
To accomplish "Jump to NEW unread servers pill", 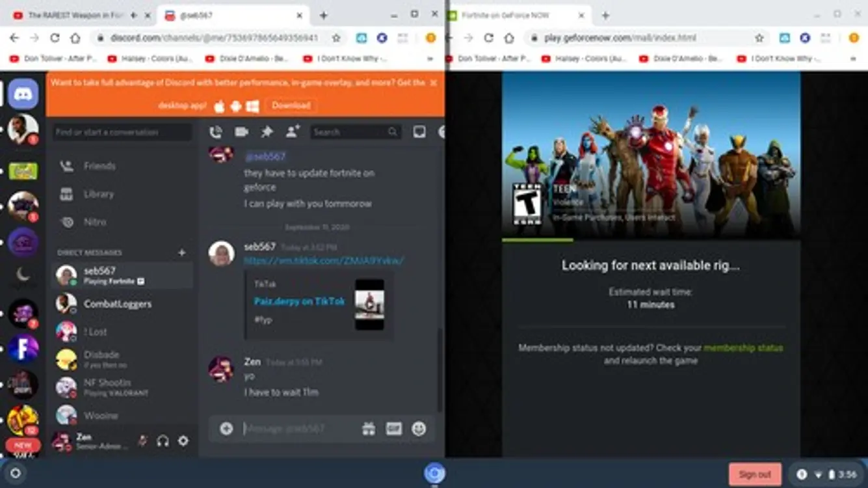I will [x=23, y=445].
